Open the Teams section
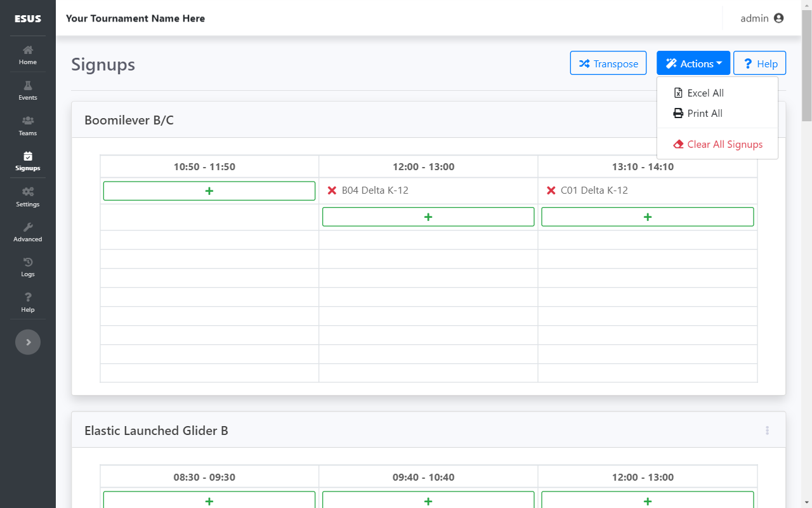The height and width of the screenshot is (508, 812). click(x=28, y=126)
